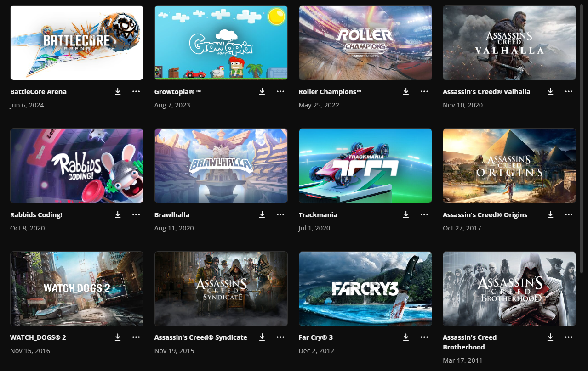Image resolution: width=588 pixels, height=371 pixels.
Task: Download Assassin's Creed Valhalla
Action: [550, 92]
